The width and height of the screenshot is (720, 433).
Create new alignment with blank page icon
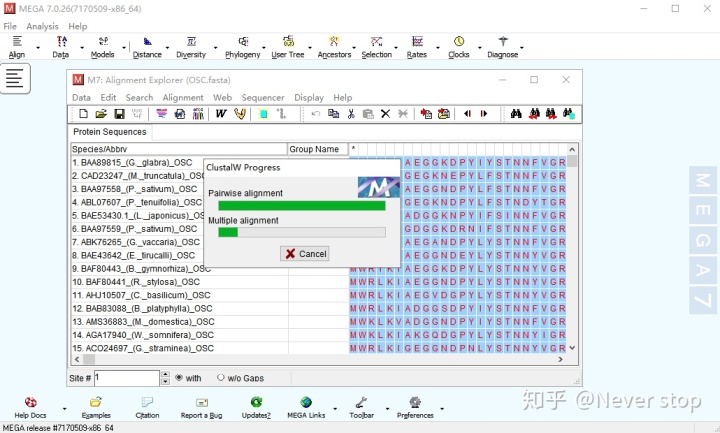point(83,113)
